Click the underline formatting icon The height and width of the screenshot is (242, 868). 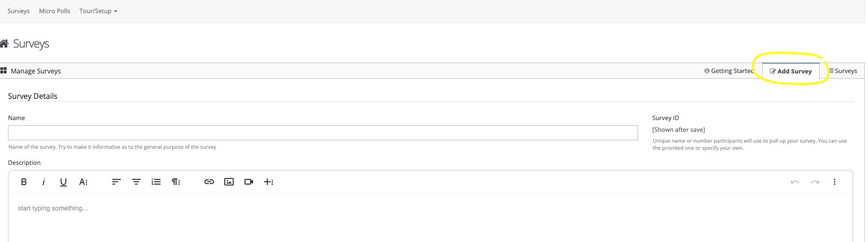[x=63, y=182]
